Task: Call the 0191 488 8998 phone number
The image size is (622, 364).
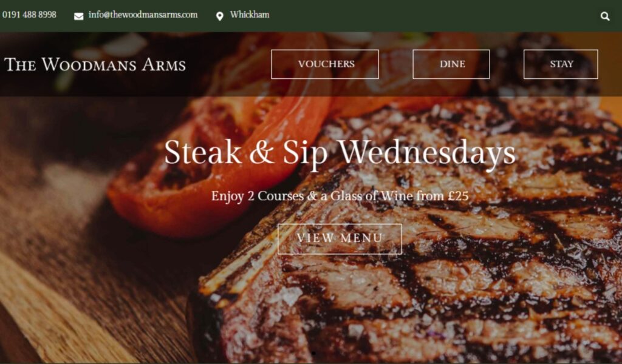Action: click(29, 15)
